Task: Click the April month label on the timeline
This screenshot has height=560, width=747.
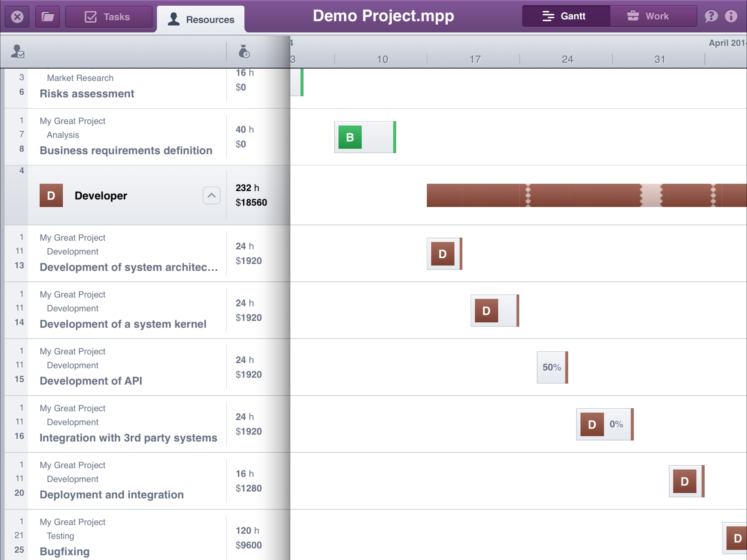Action: (727, 43)
